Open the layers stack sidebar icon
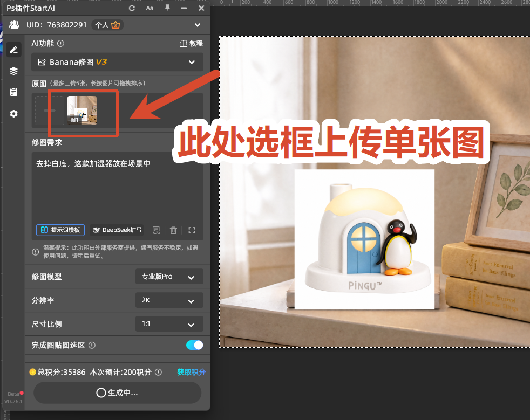This screenshot has height=420, width=530. point(13,71)
